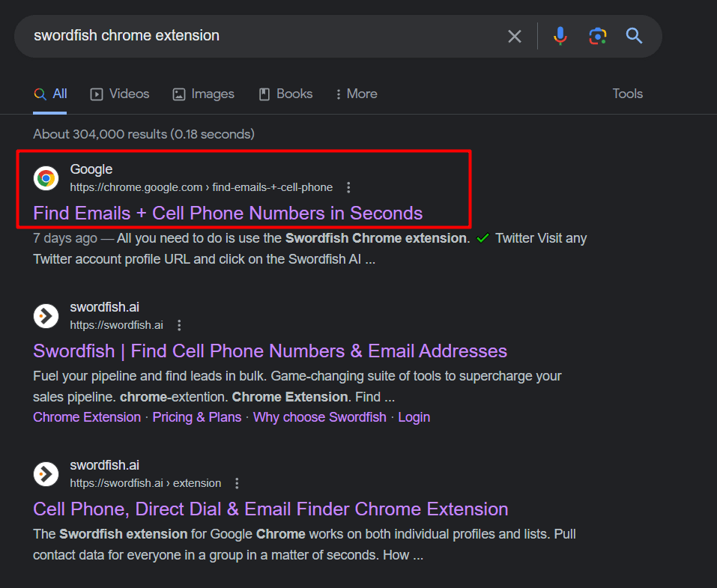
Task: Select the All results tab
Action: [x=50, y=94]
